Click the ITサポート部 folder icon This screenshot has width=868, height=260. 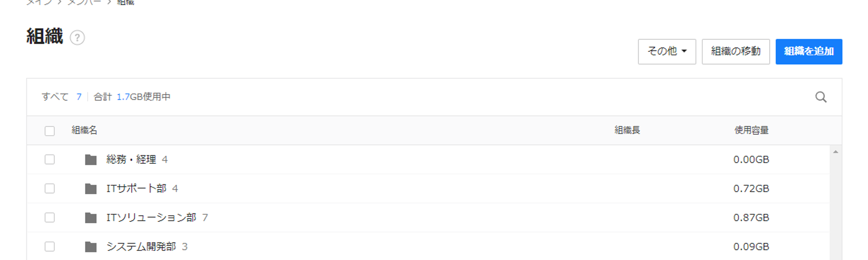click(91, 189)
